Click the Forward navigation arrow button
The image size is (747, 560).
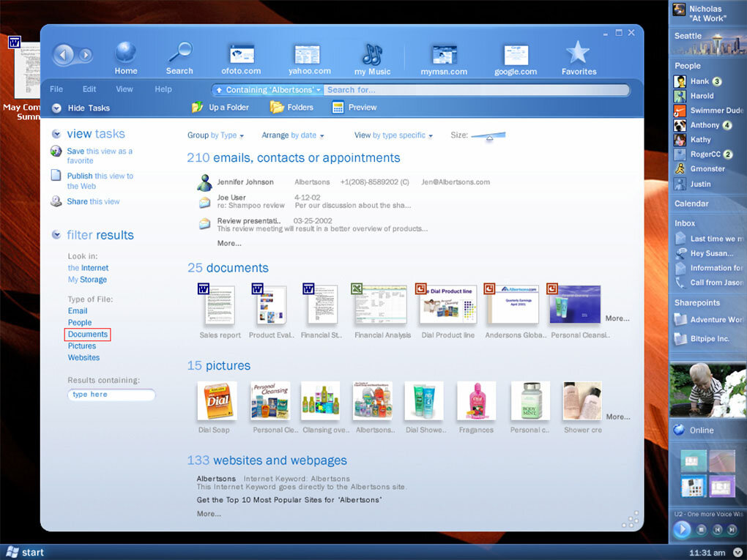point(86,55)
